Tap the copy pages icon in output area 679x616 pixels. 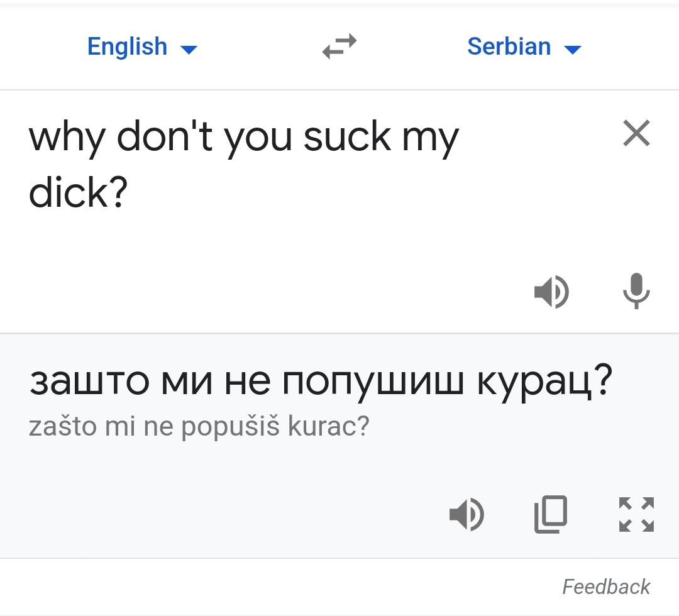click(x=551, y=514)
